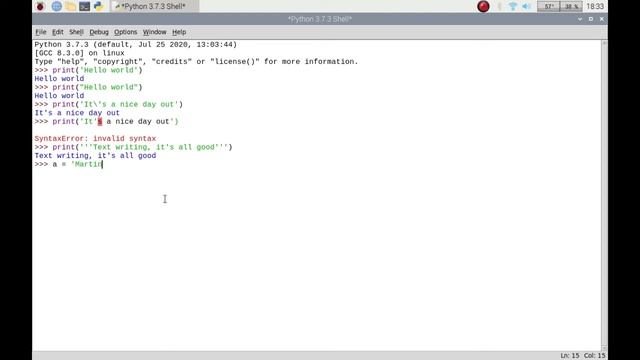
Task: Click the 'SyntaxError: invalid syntax' message
Action: point(95,138)
